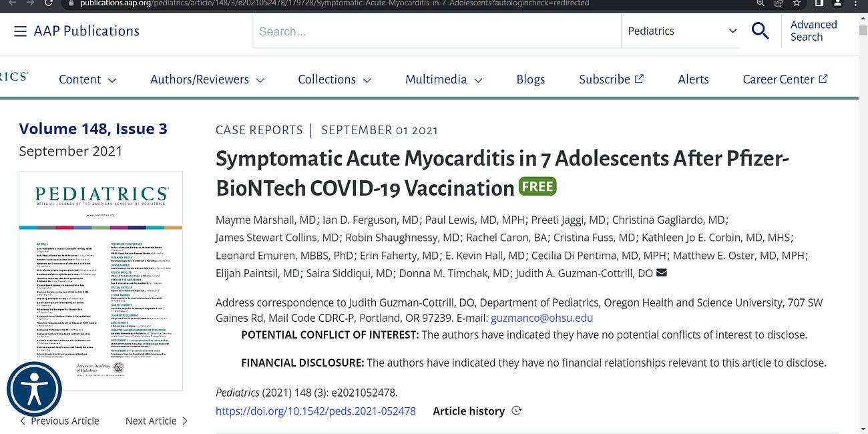Navigate back using the browser back arrow
This screenshot has height=434, width=868.
click(x=11, y=3)
